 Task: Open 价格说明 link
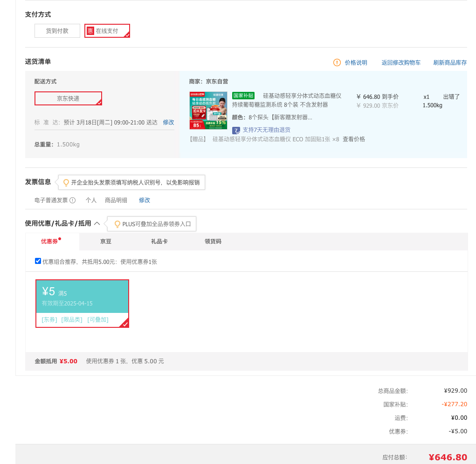(356, 62)
